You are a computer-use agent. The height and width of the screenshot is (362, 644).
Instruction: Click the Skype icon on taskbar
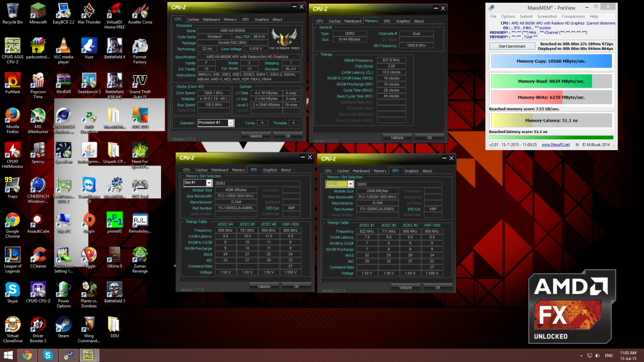click(48, 355)
